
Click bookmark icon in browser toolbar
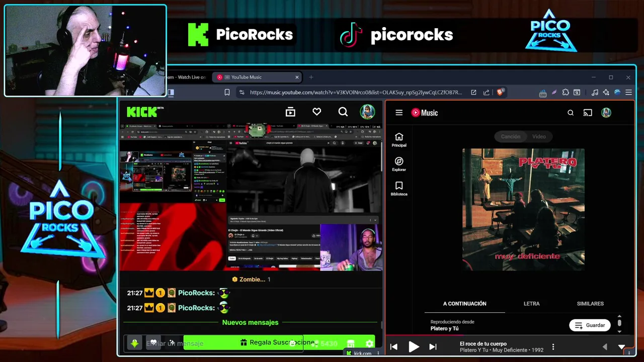click(227, 93)
